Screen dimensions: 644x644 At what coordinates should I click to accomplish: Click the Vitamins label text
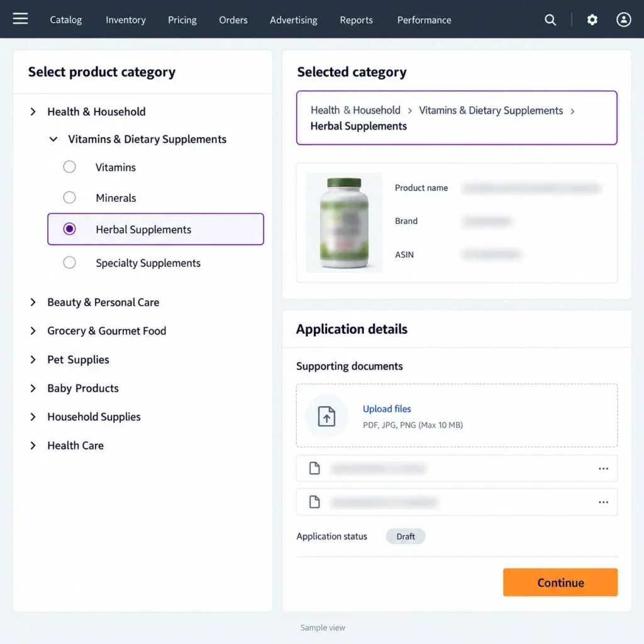(x=116, y=167)
